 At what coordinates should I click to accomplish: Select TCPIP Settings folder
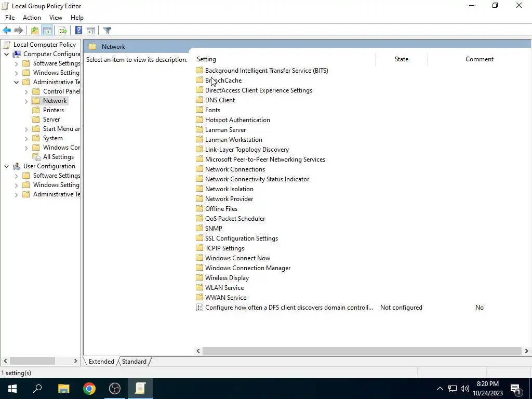pos(224,248)
